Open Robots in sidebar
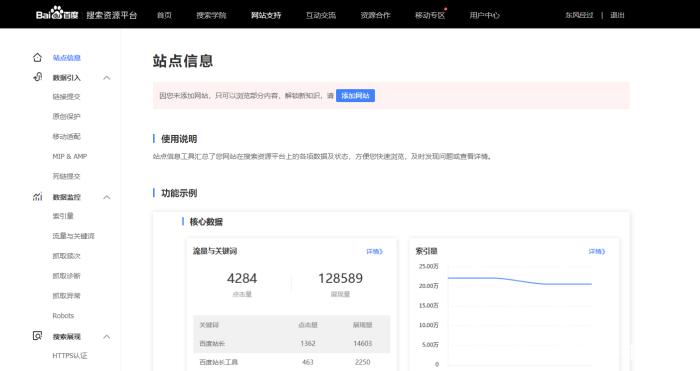700x371 pixels. (x=63, y=316)
